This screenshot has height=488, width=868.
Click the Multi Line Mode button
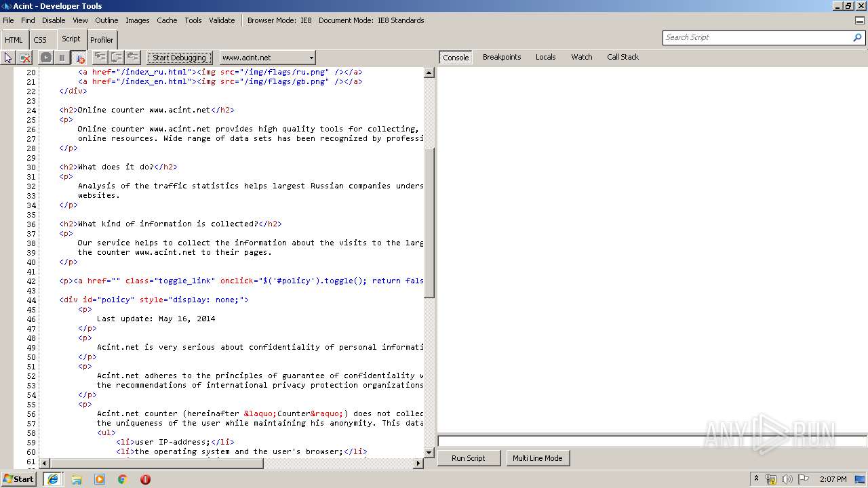tap(537, 458)
